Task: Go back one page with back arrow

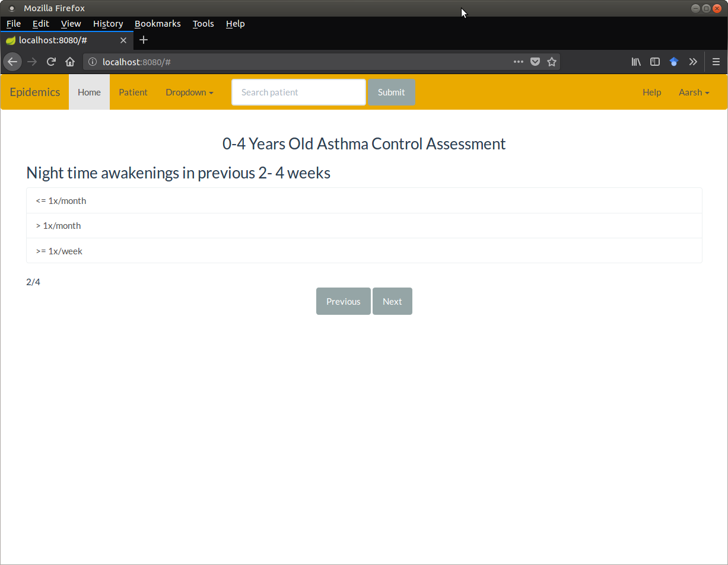Action: (x=12, y=62)
